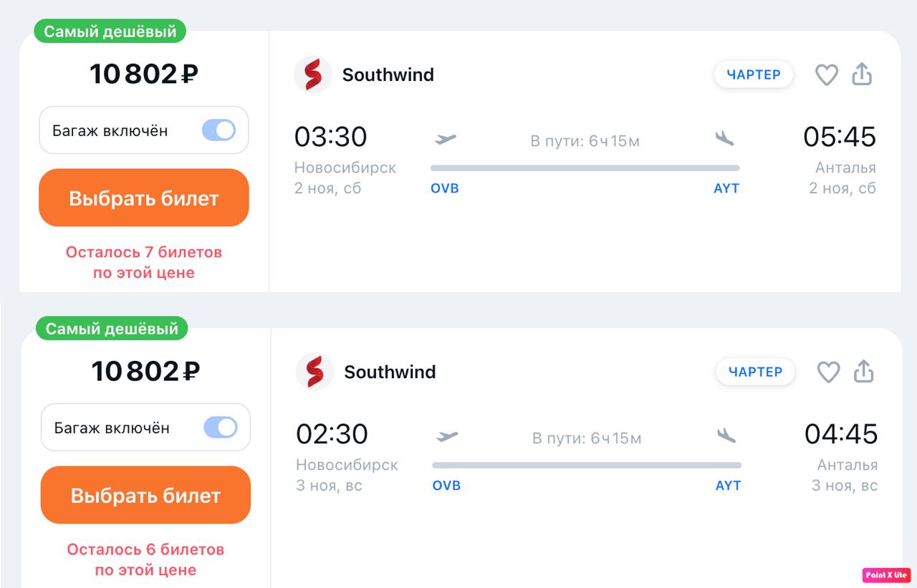Add the 03:30 Southwind flight to favorites

pyautogui.click(x=826, y=74)
